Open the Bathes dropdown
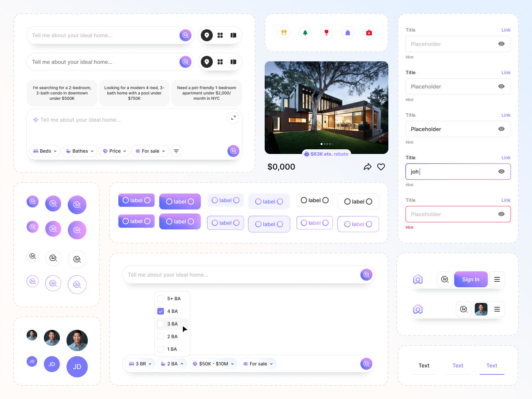This screenshot has height=399, width=532. (80, 151)
